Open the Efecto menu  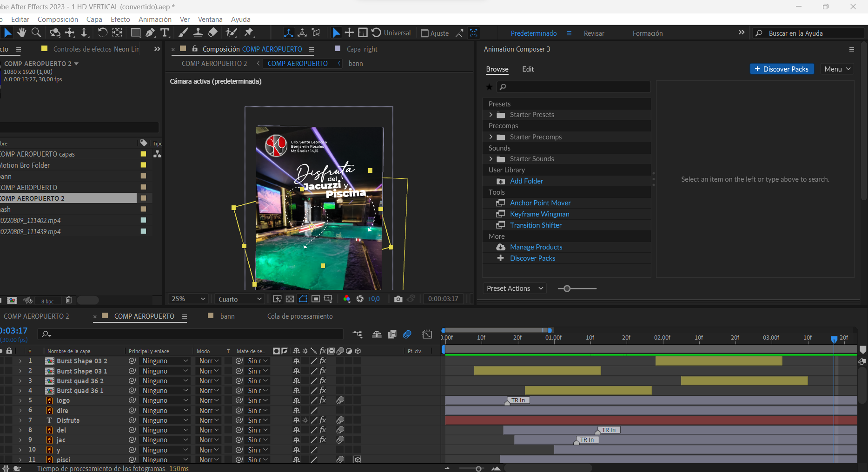(x=120, y=20)
